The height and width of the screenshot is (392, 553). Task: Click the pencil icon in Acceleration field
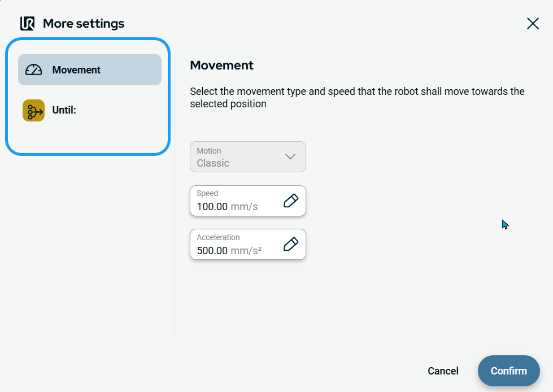point(290,244)
